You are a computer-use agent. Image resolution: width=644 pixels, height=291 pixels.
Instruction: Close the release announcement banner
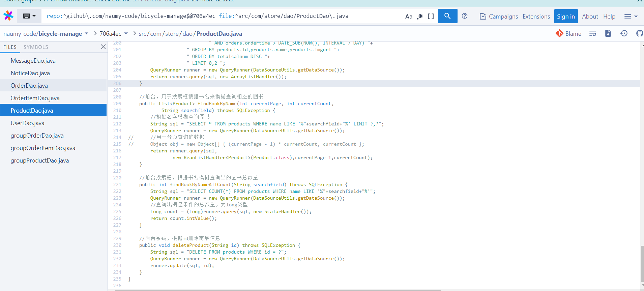point(639,1)
